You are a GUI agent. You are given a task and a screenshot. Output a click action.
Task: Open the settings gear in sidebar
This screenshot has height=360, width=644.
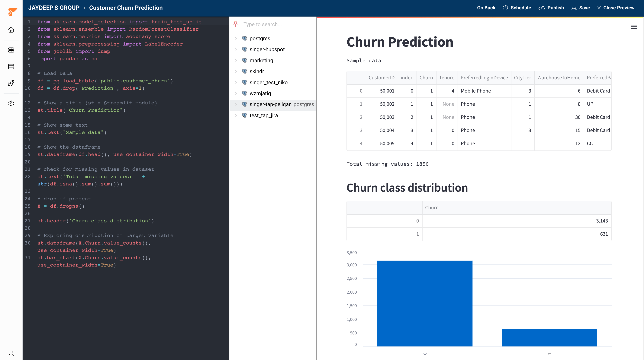(x=11, y=103)
